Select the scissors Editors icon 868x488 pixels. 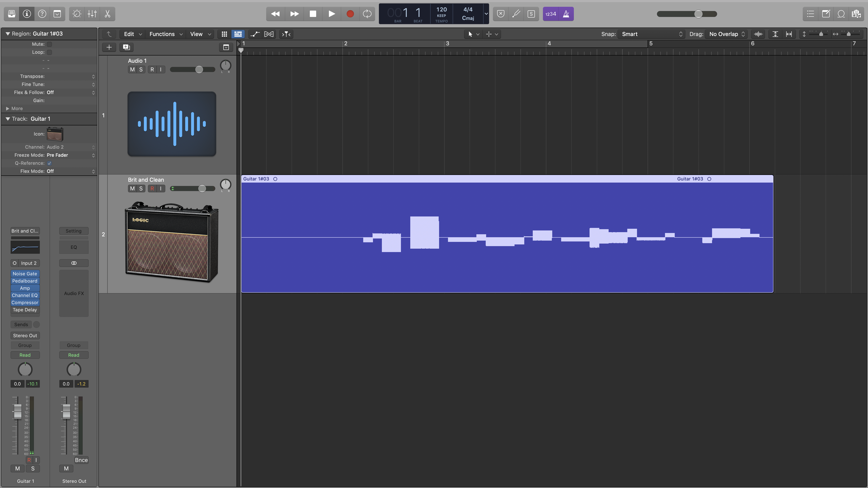[x=107, y=14]
